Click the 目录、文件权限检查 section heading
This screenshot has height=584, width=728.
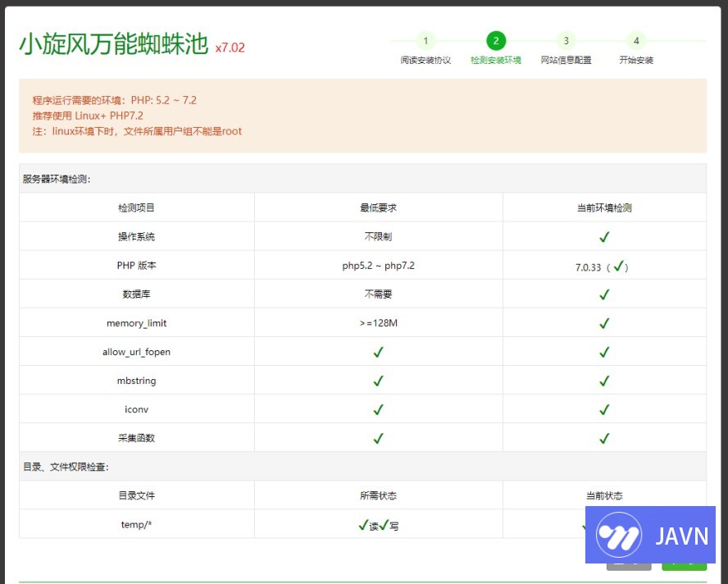coord(66,467)
